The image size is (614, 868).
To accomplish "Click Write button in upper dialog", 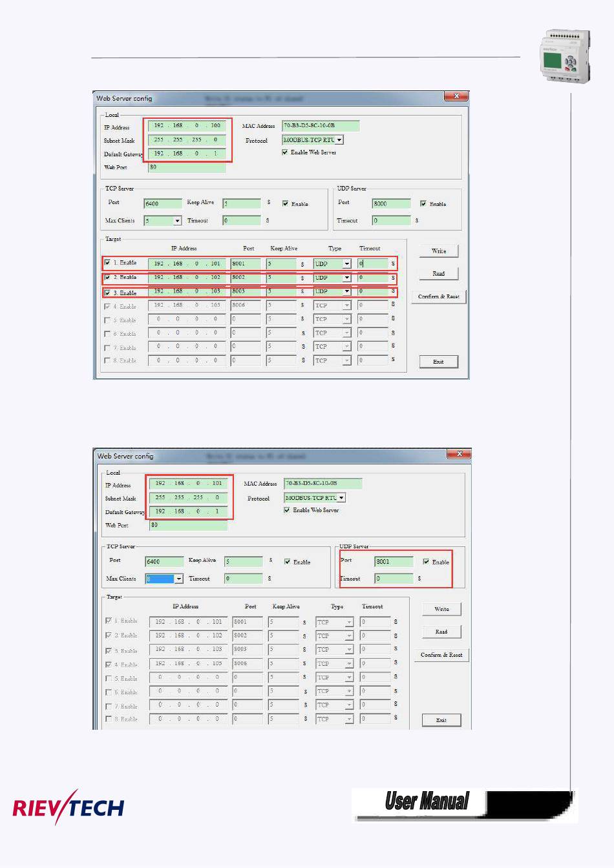I will coord(439,251).
